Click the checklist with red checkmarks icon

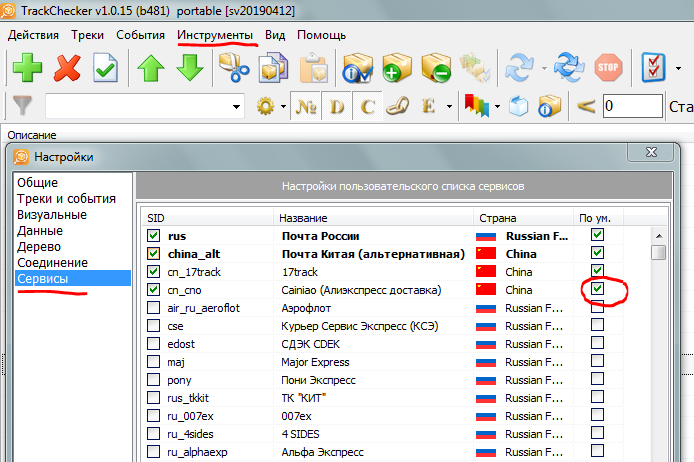click(x=654, y=68)
